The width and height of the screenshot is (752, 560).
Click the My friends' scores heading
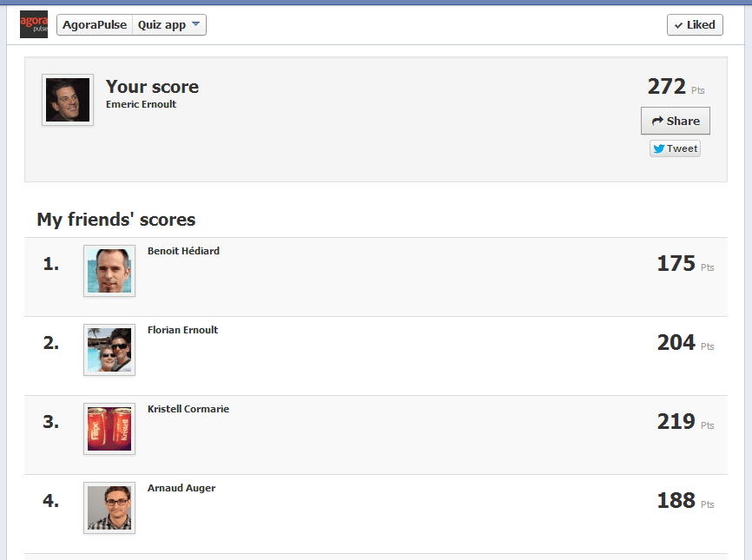115,220
